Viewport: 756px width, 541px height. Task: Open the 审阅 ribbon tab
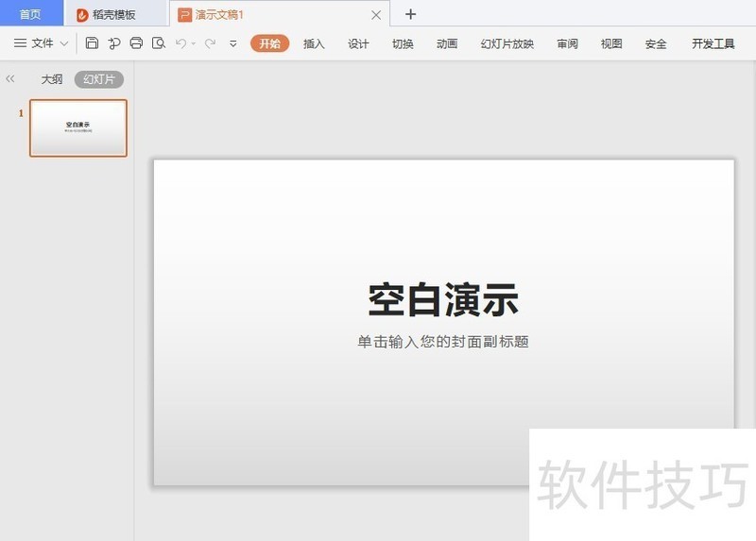coord(568,43)
